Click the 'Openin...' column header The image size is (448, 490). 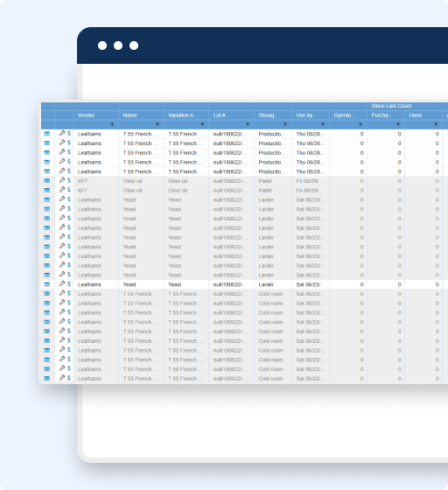click(x=345, y=115)
